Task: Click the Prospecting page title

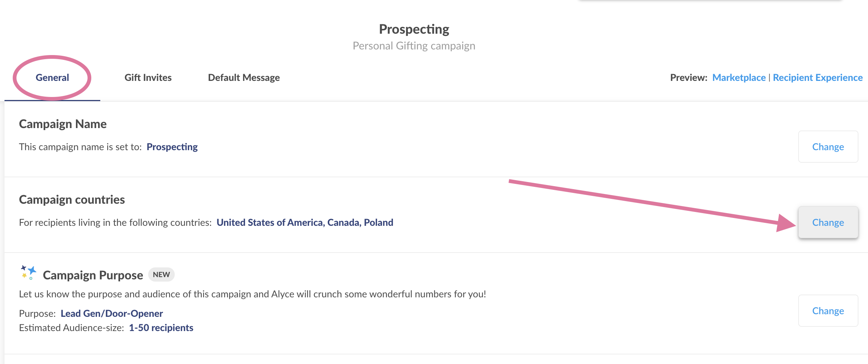Action: (x=414, y=29)
